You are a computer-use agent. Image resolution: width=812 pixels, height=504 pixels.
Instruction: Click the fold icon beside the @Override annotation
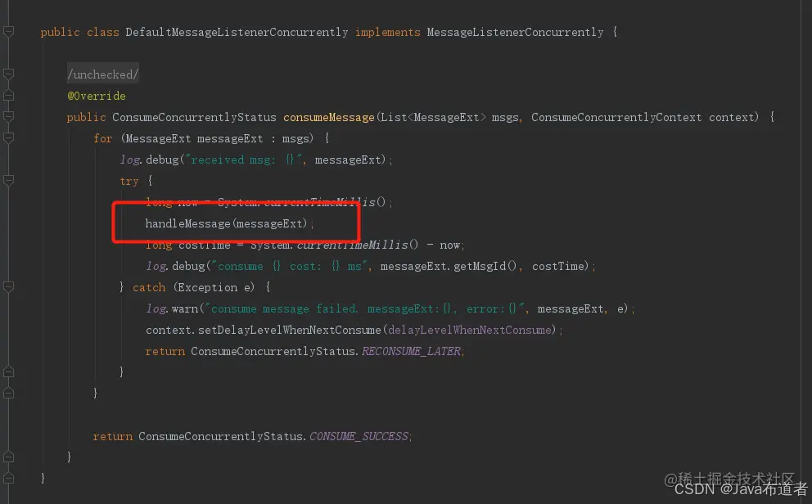[8, 96]
